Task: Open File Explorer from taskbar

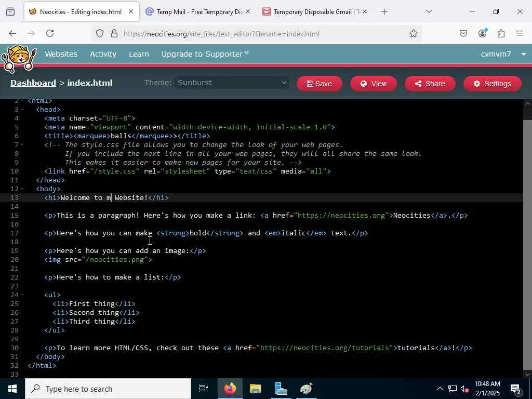Action: (256, 389)
